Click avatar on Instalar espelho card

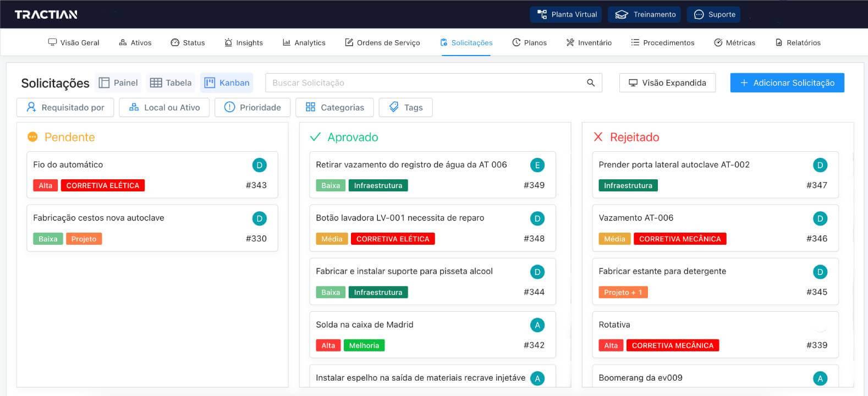pyautogui.click(x=537, y=378)
